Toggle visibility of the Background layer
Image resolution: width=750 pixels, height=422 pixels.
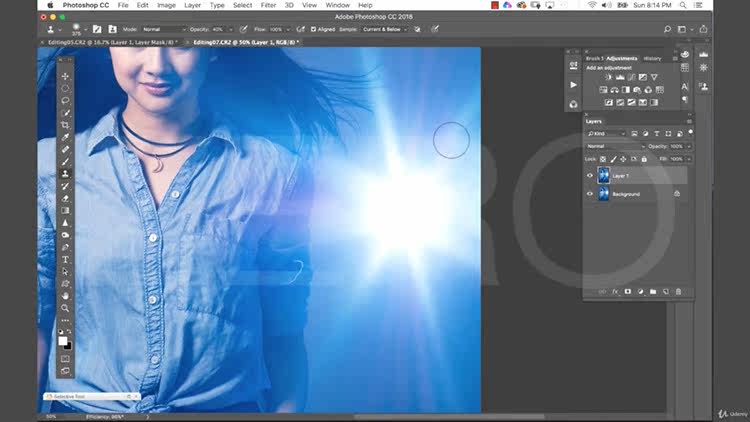coord(590,194)
